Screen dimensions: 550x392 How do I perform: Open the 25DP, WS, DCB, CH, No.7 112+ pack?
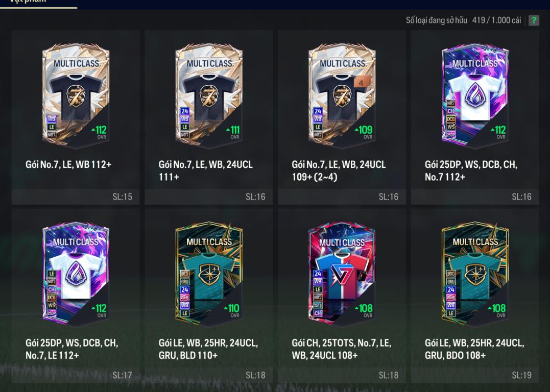pos(475,117)
